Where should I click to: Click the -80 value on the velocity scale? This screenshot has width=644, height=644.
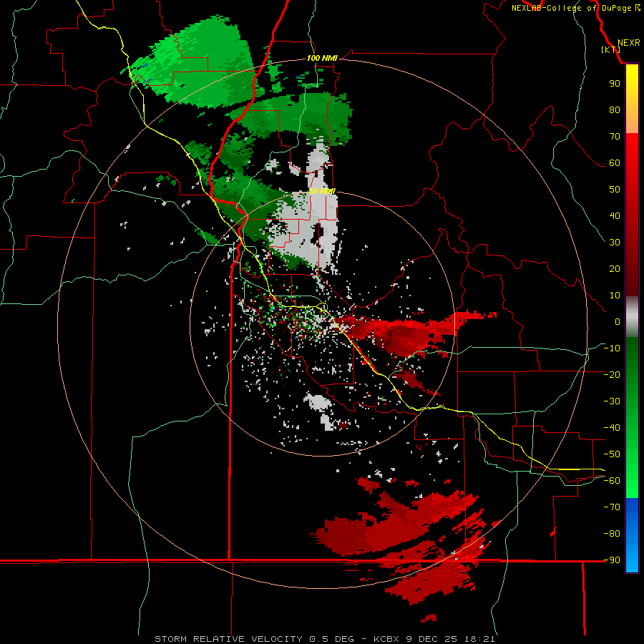coord(612,534)
